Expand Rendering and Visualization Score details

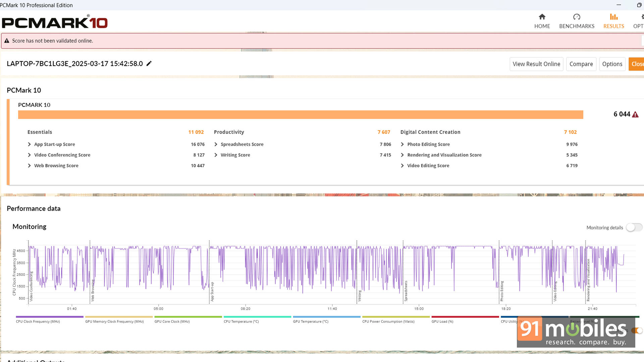(x=402, y=155)
